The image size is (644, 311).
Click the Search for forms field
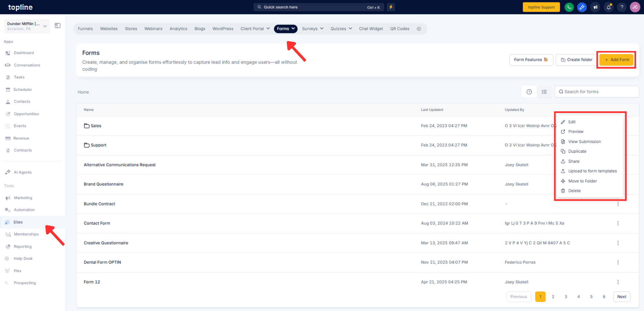click(597, 92)
